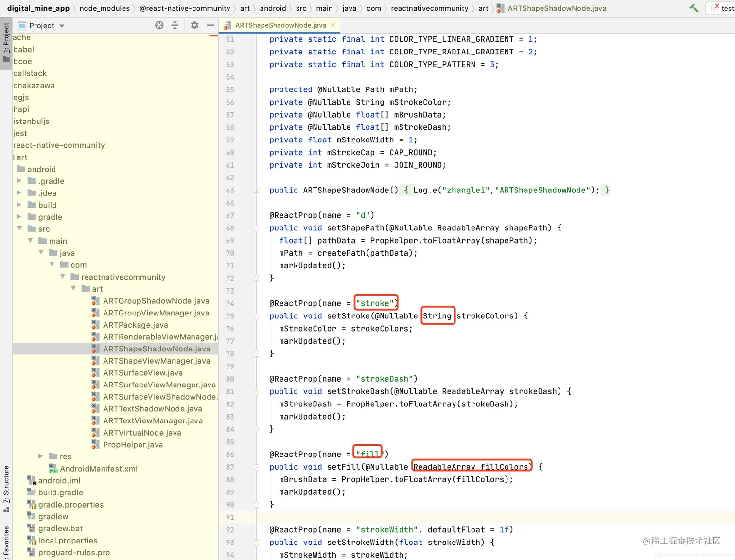The width and height of the screenshot is (735, 560).
Task: Expand the build folder
Action: [x=19, y=205]
